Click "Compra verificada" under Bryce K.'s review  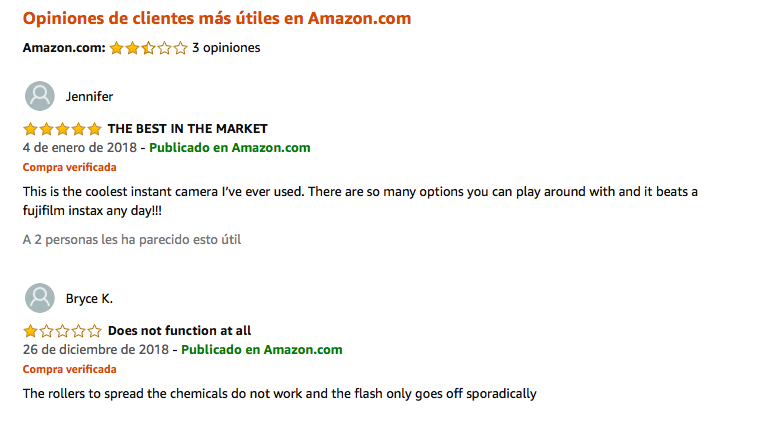(x=69, y=369)
